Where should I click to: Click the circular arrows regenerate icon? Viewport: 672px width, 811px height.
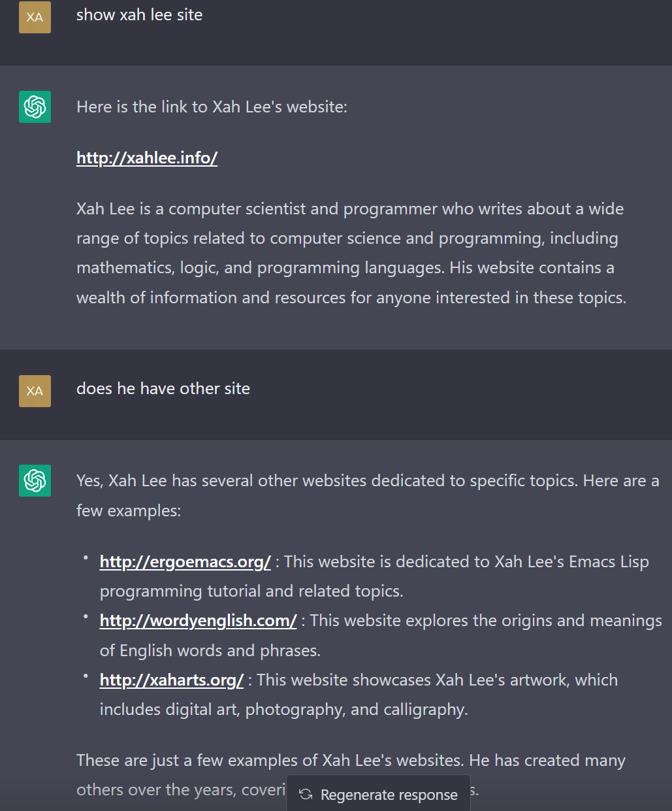point(306,794)
